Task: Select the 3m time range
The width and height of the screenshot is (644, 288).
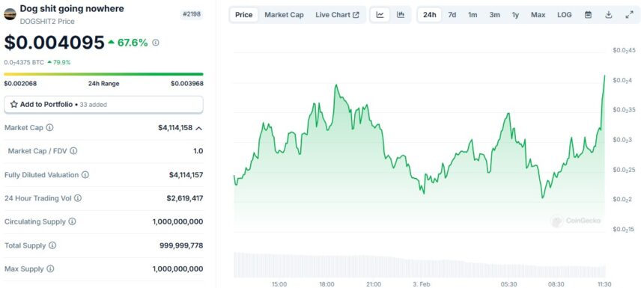Action: click(x=494, y=15)
